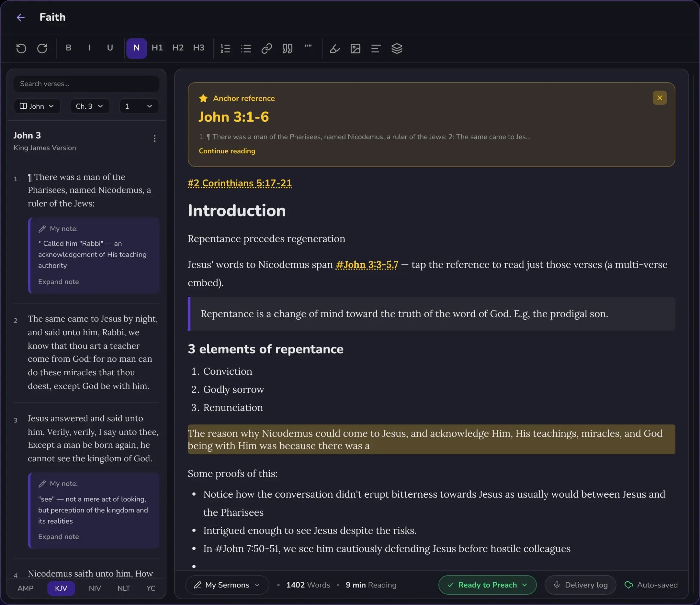Insert a bulleted list
This screenshot has height=605, width=700.
(x=246, y=49)
